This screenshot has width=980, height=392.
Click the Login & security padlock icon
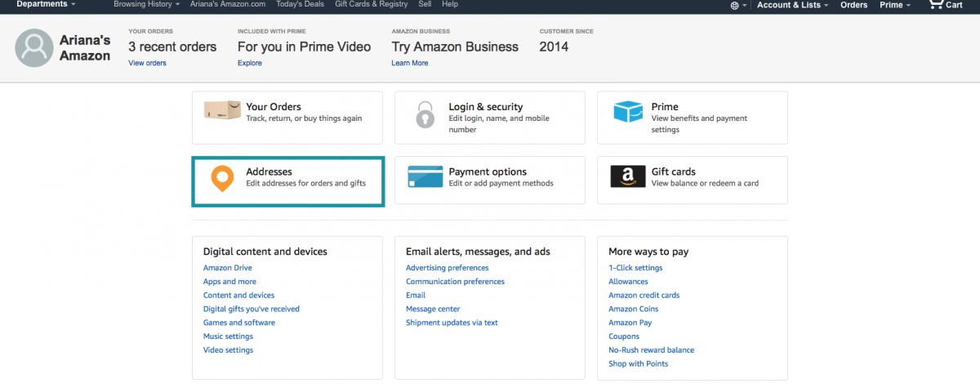point(425,114)
